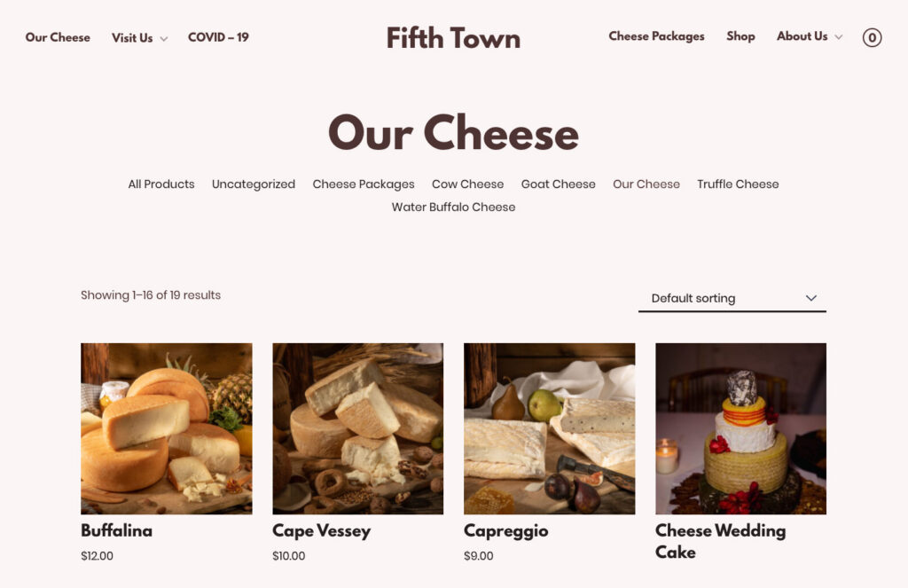
Task: Filter by Truffle Cheese category
Action: tap(738, 184)
